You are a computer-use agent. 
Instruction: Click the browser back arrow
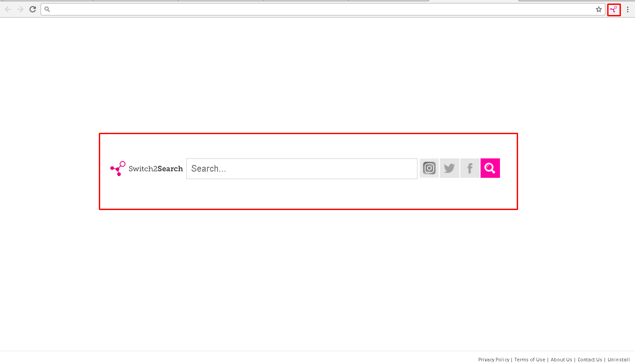[x=8, y=9]
